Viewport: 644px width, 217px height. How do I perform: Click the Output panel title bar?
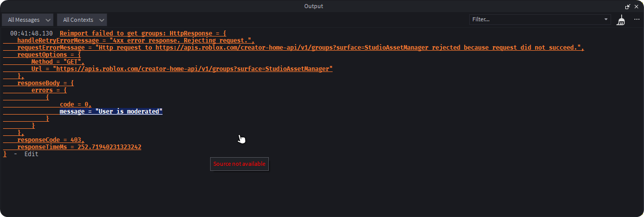(x=313, y=6)
